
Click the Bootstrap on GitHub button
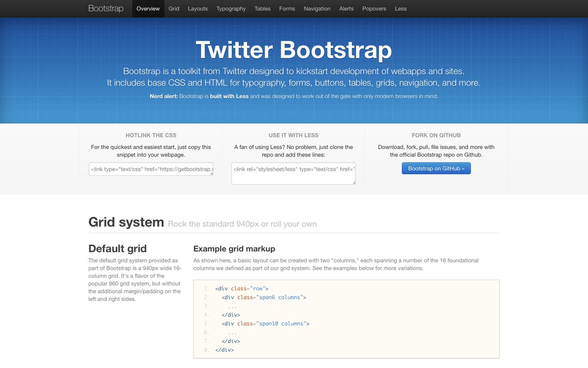coord(436,168)
